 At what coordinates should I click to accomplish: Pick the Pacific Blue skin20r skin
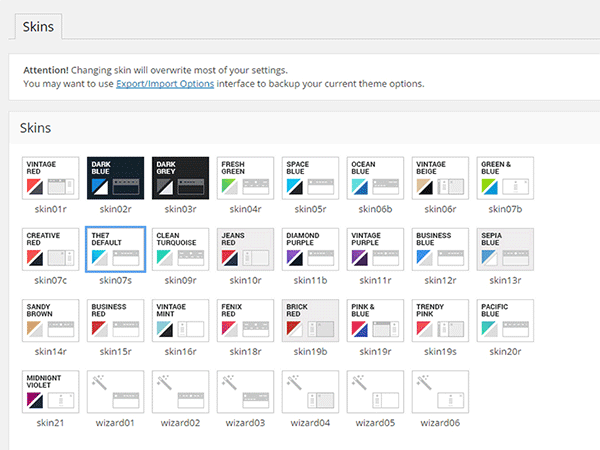[505, 320]
